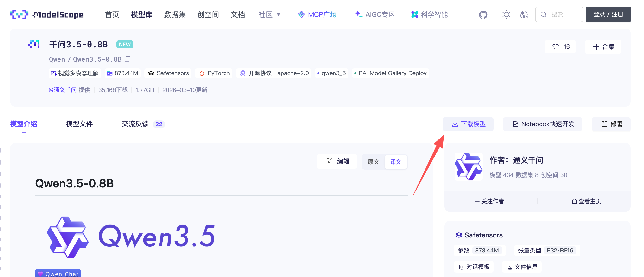
Task: Click the qwen3_5 tag
Action: point(331,73)
